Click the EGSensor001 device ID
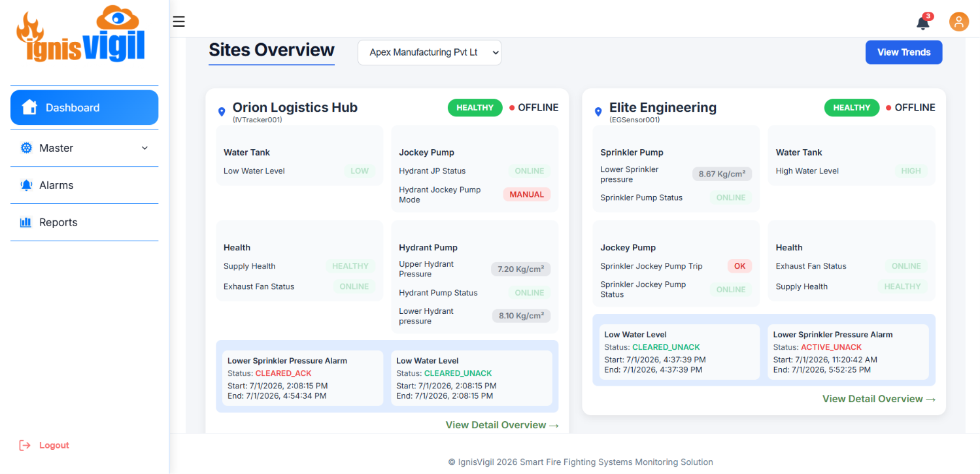Screen dimensions: 980x474 click(635, 120)
